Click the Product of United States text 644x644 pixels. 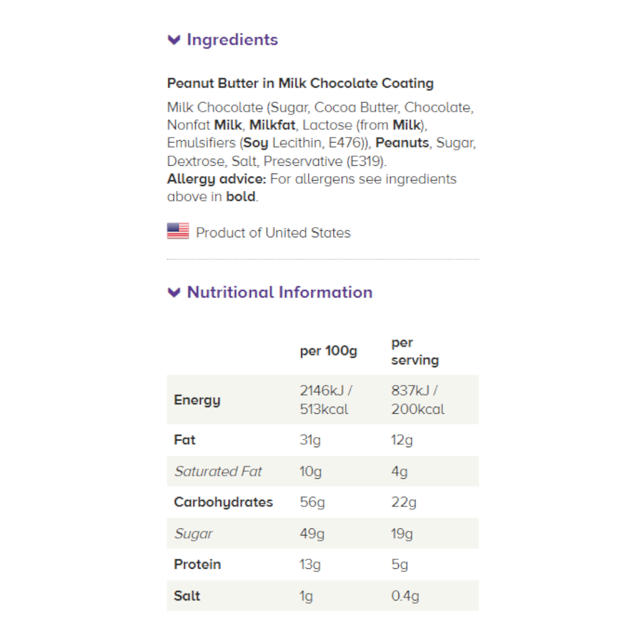pyautogui.click(x=273, y=233)
